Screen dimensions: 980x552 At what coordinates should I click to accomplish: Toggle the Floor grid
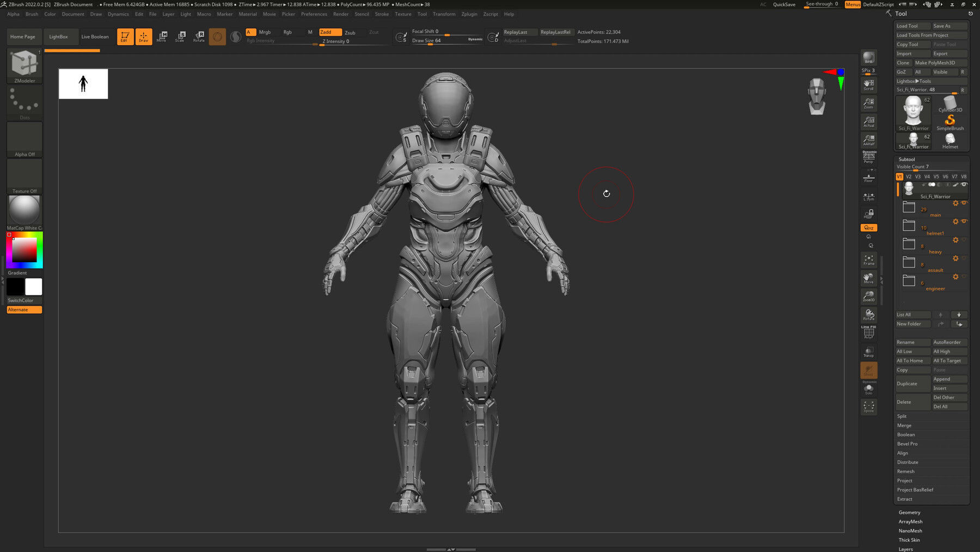[868, 177]
